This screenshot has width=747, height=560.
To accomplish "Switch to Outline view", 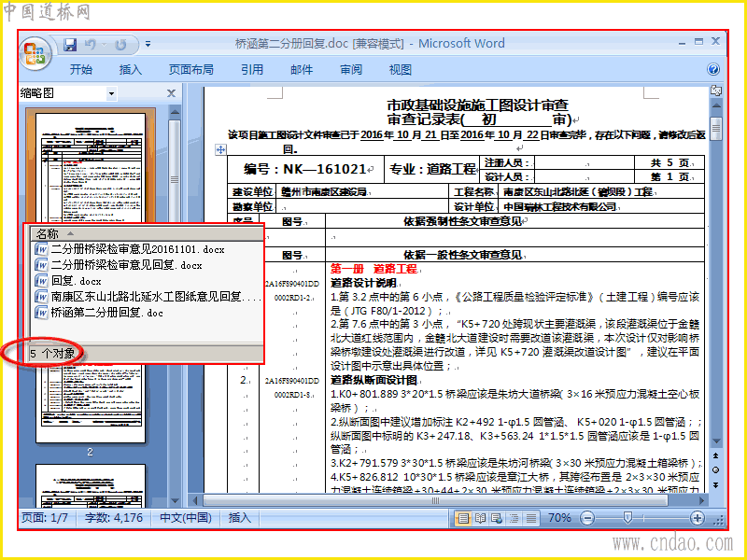I will coord(514,518).
